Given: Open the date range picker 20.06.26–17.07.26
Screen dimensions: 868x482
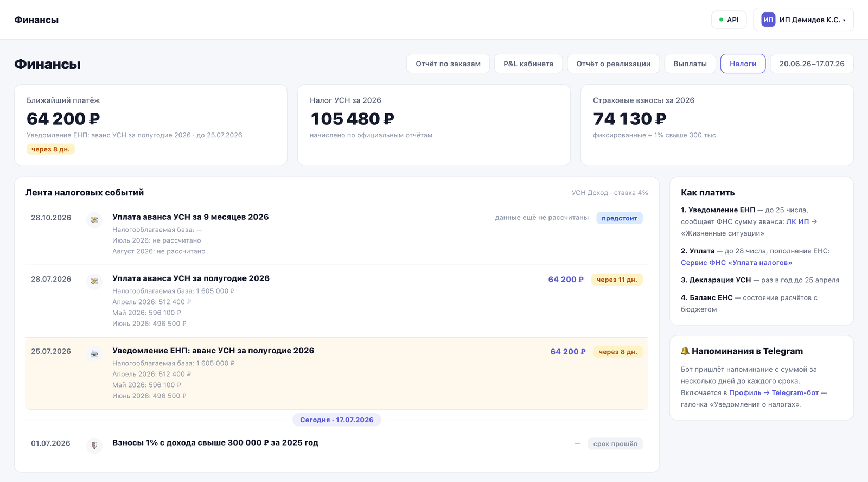Looking at the screenshot, I should (x=812, y=64).
